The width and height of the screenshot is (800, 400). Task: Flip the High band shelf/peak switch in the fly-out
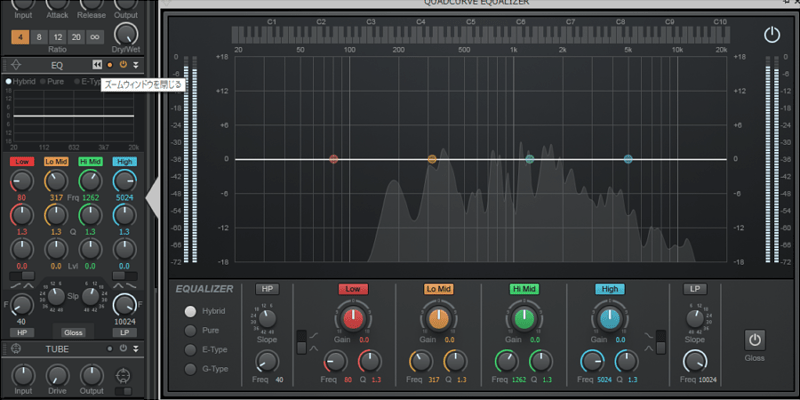pyautogui.click(x=661, y=342)
